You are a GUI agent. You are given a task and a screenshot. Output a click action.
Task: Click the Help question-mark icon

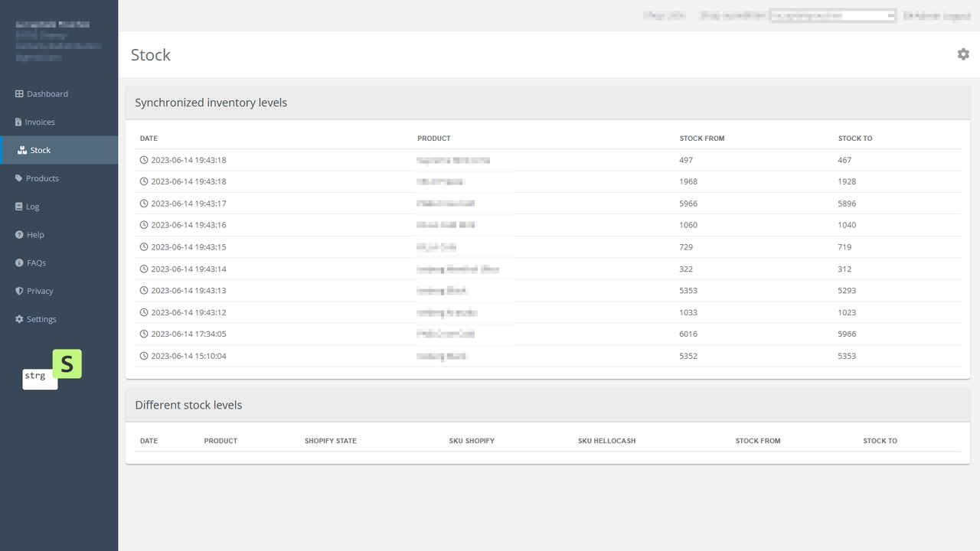18,234
